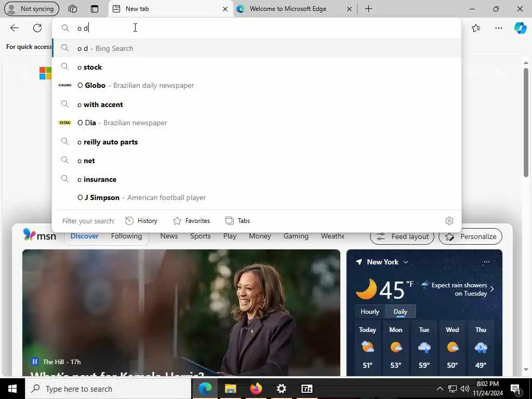Select the 'o stock' suggestion

pyautogui.click(x=257, y=67)
